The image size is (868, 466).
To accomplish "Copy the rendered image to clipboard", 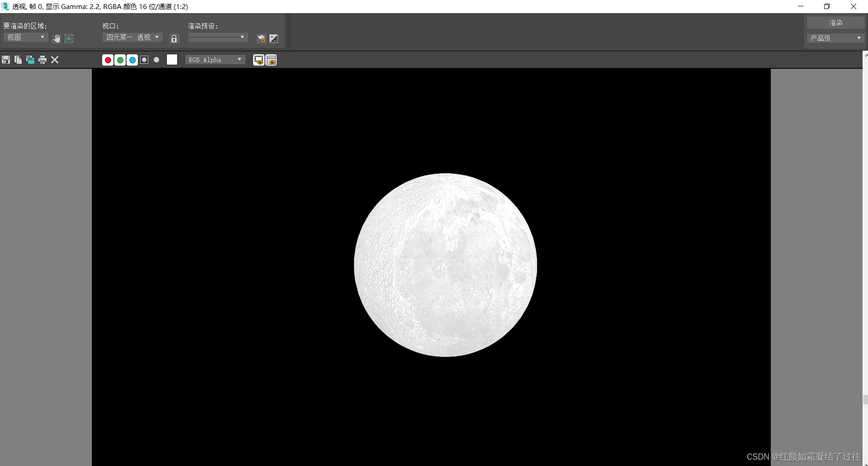I will click(18, 60).
